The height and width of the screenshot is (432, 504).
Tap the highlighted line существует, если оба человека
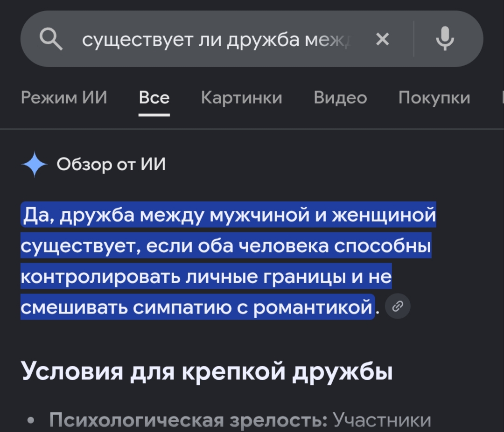[x=226, y=245]
